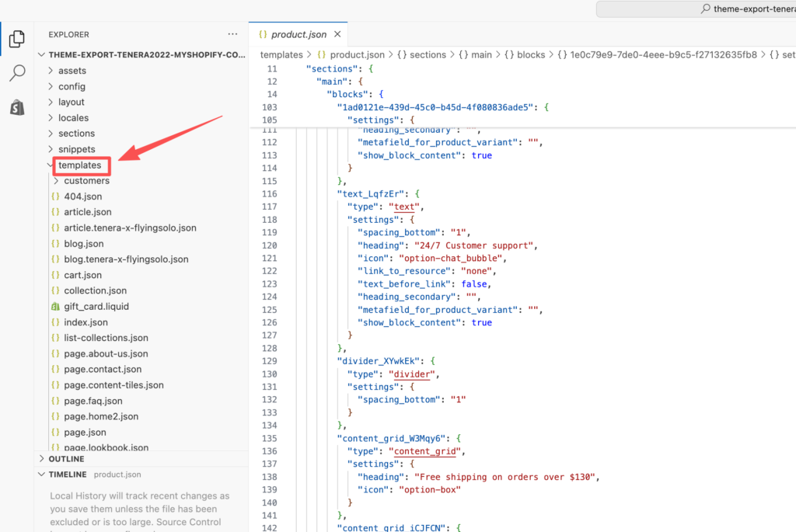Select sections in the breadcrumb path
796x532 pixels.
428,55
